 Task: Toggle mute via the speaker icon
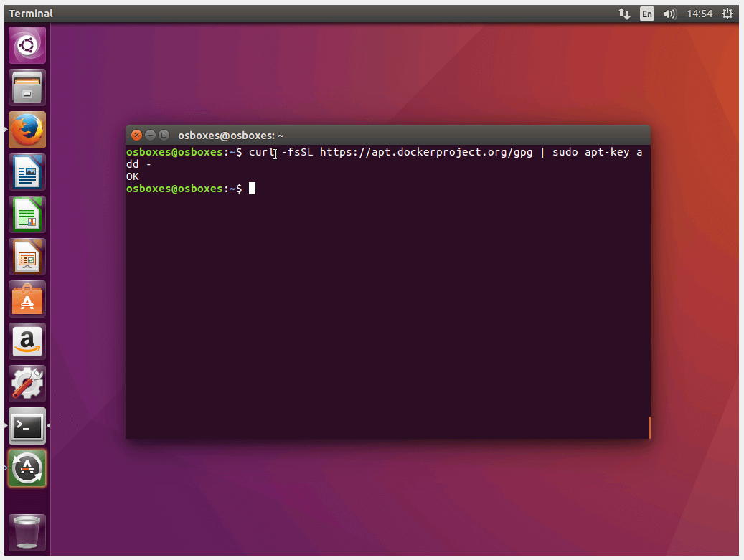coord(669,13)
